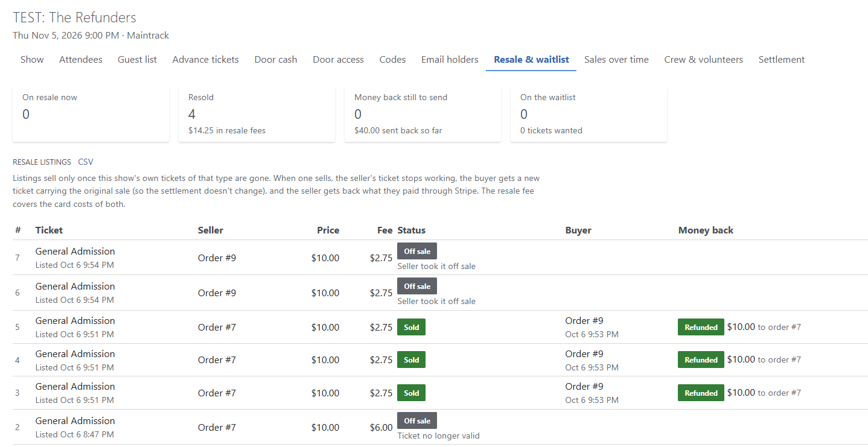Screen dimensions: 868x447
Task: Click the Off sale badge in listing 7
Action: point(417,251)
